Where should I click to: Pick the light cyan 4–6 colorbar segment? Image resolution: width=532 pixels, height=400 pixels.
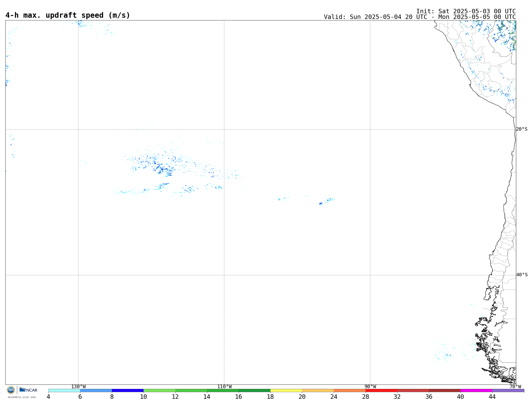click(x=64, y=390)
